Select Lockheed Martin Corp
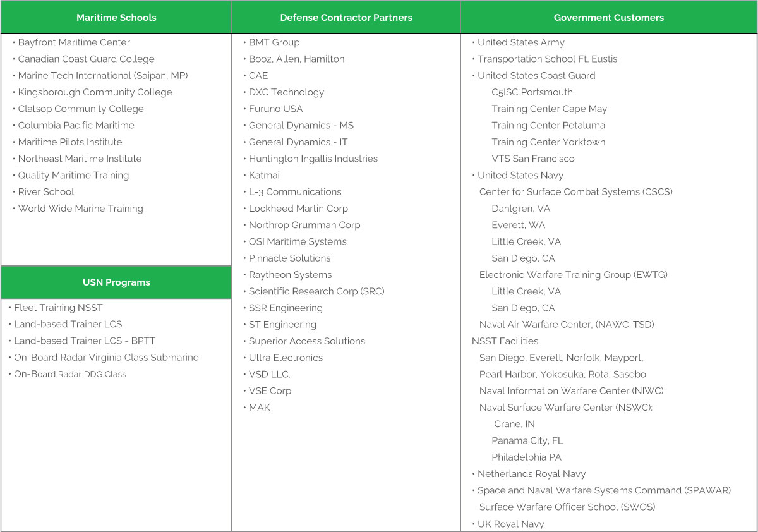This screenshot has height=532, width=758. 298,209
